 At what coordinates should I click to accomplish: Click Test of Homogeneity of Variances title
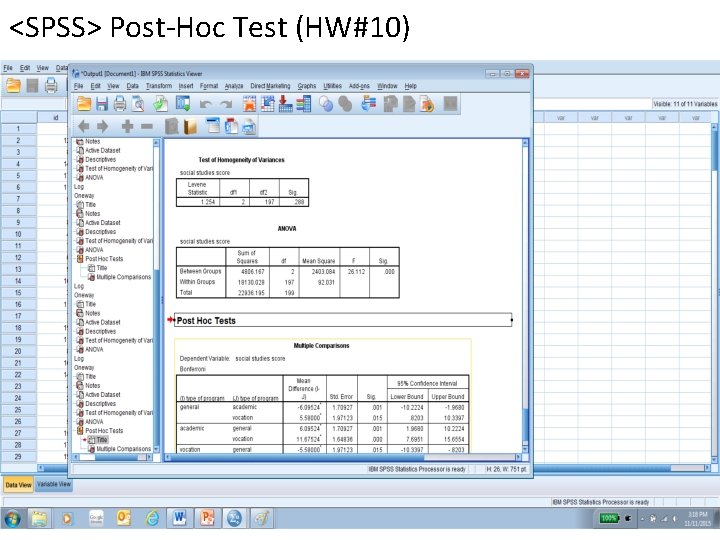(242, 160)
